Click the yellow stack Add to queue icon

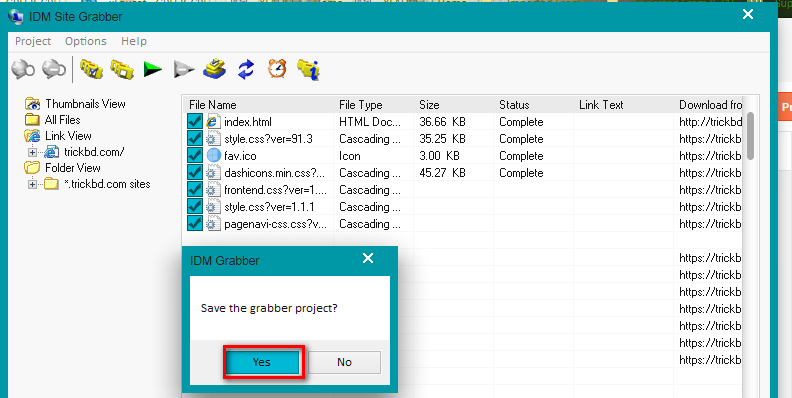pyautogui.click(x=214, y=69)
